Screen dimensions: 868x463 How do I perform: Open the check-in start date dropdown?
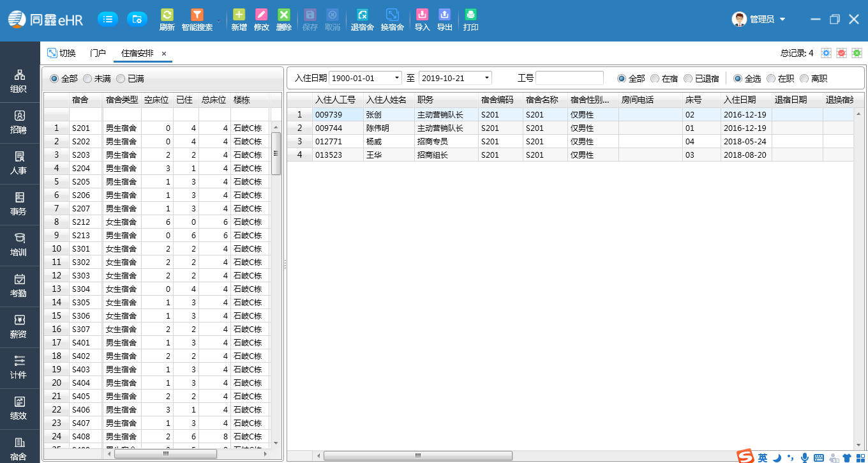tap(397, 78)
